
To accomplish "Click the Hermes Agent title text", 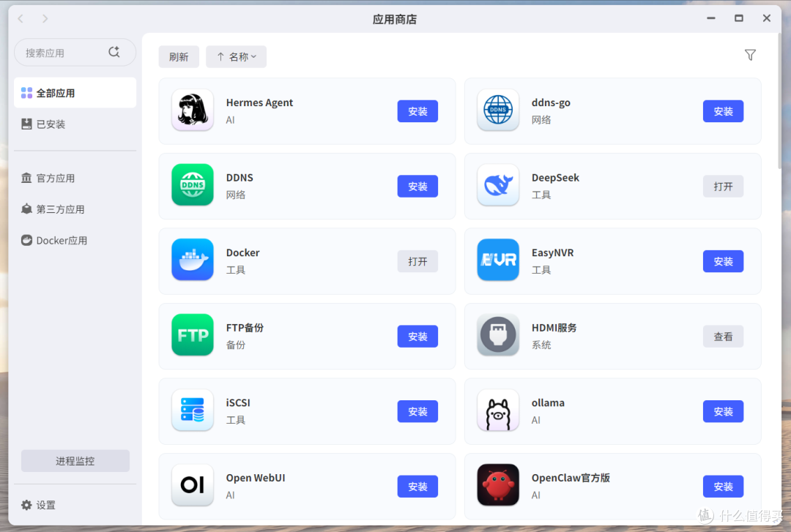I will pos(259,102).
